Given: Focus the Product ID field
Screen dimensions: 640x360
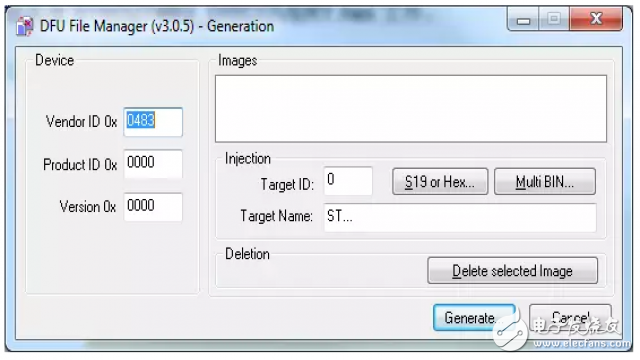Looking at the screenshot, I should 153,164.
